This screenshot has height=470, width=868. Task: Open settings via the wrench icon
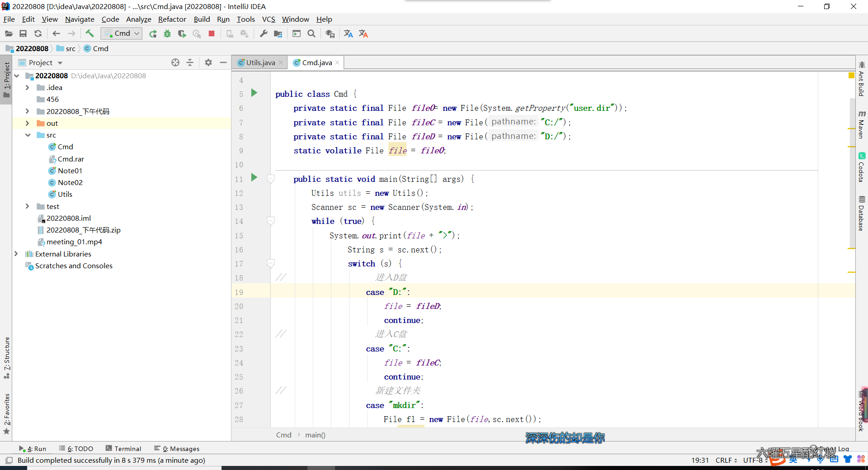(x=264, y=34)
